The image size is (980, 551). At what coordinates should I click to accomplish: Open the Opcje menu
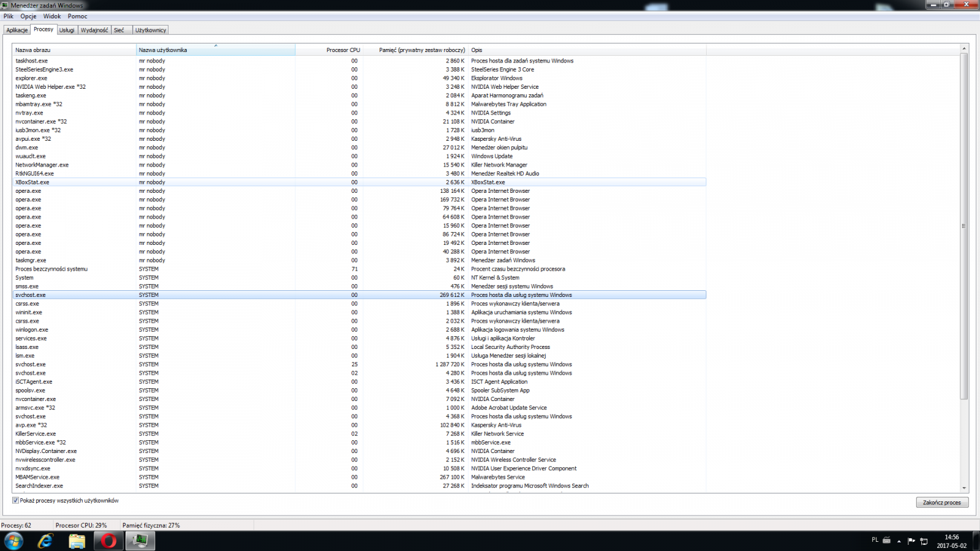pos(28,17)
